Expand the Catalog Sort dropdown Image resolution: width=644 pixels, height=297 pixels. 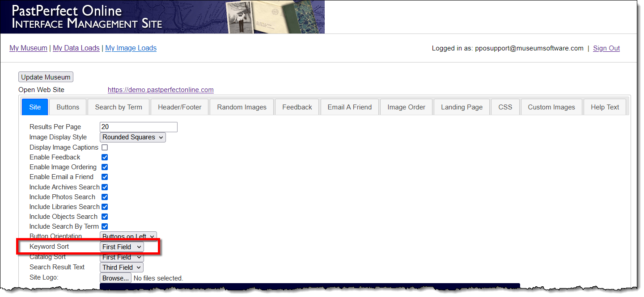tap(122, 257)
